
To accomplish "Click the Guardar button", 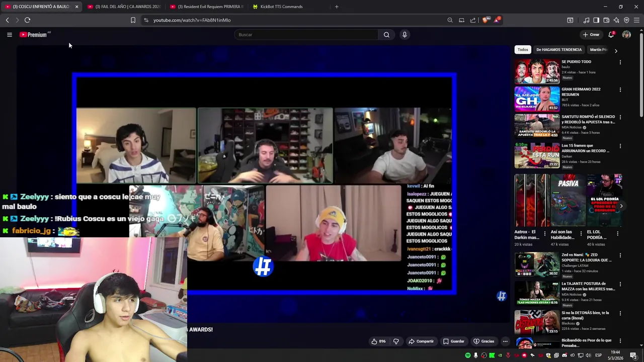I will tap(454, 341).
